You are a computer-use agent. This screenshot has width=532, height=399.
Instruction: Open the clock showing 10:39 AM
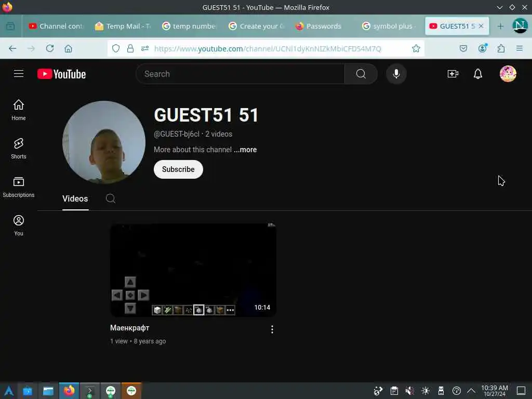pyautogui.click(x=495, y=391)
